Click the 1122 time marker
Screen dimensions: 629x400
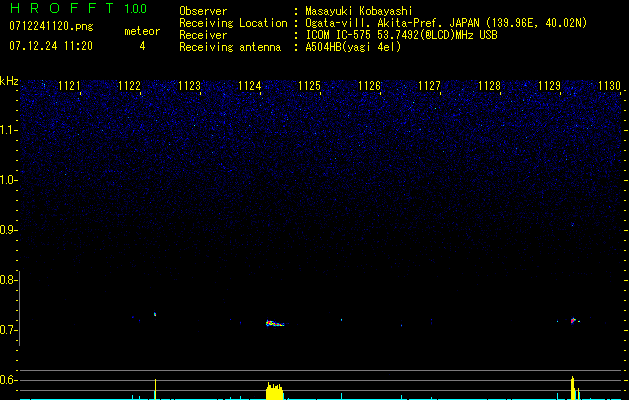tap(130, 86)
